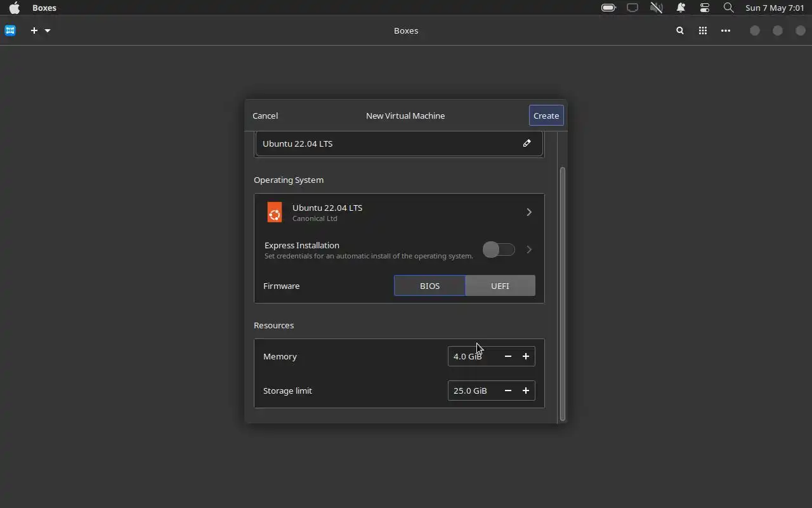Toggle the Express Installation switch

[x=499, y=250]
